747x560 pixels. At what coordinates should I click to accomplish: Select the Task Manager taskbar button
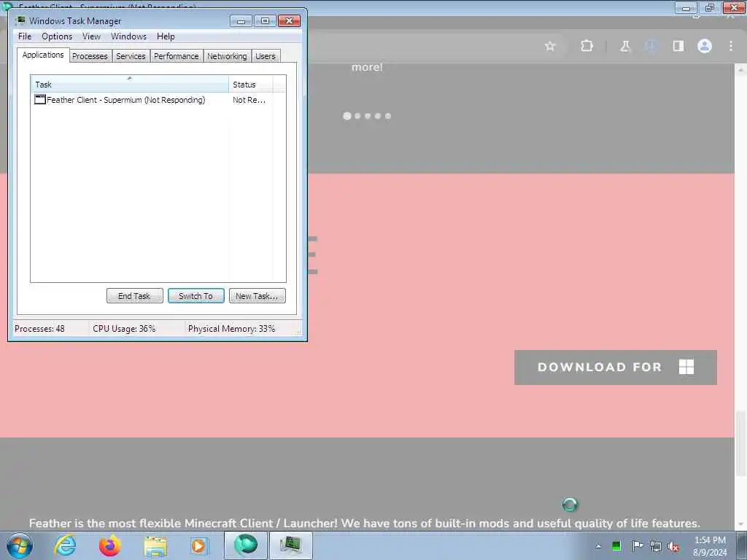pyautogui.click(x=291, y=545)
